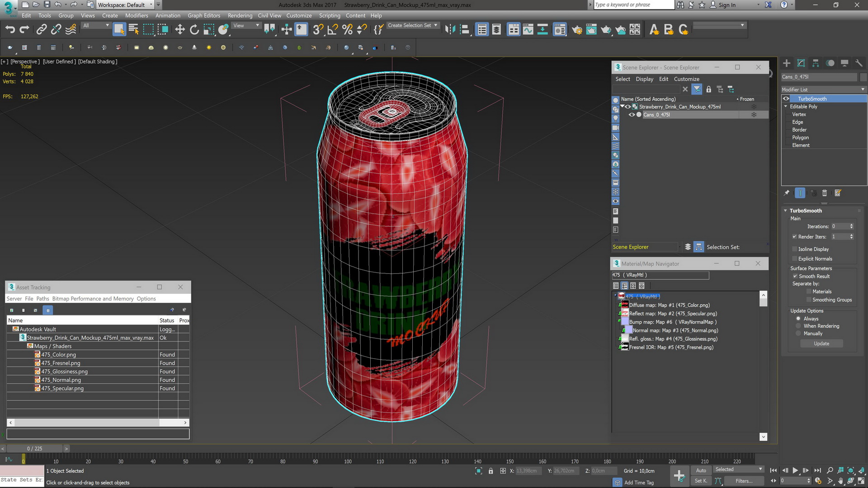Open the Utilities wrench panel tab
The width and height of the screenshot is (868, 488).
click(x=859, y=63)
